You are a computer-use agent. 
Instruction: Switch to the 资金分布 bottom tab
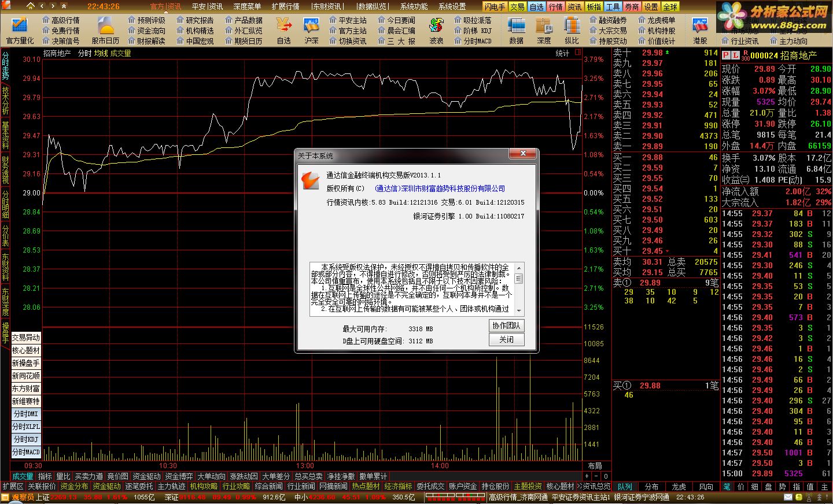point(74,487)
